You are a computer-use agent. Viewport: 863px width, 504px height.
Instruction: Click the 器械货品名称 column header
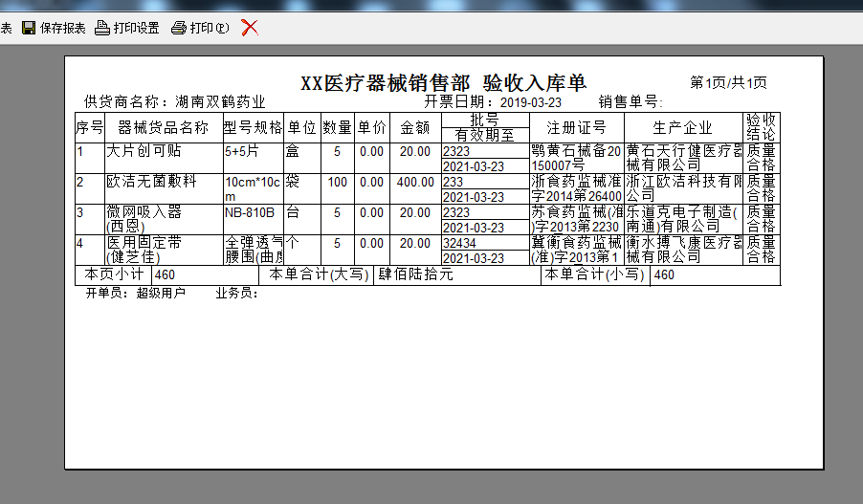(163, 128)
